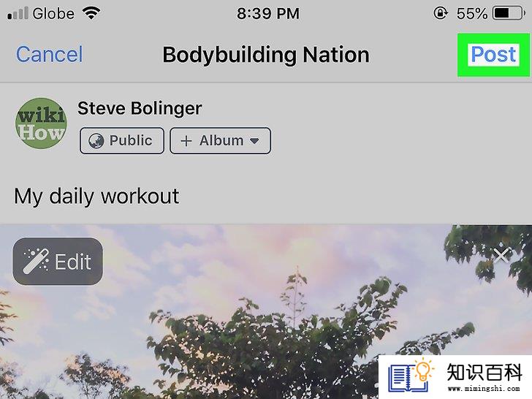
Task: Tap the Bodybuilding Nation title
Action: [266, 55]
